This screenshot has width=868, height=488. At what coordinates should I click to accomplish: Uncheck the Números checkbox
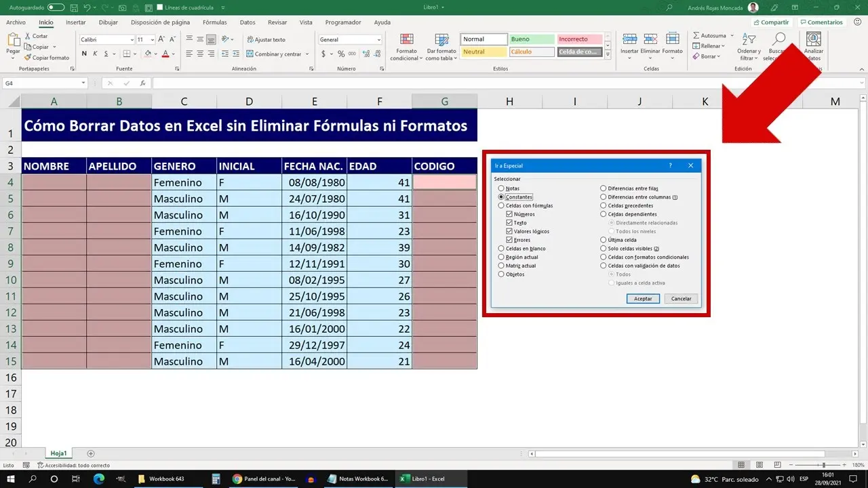tap(509, 214)
